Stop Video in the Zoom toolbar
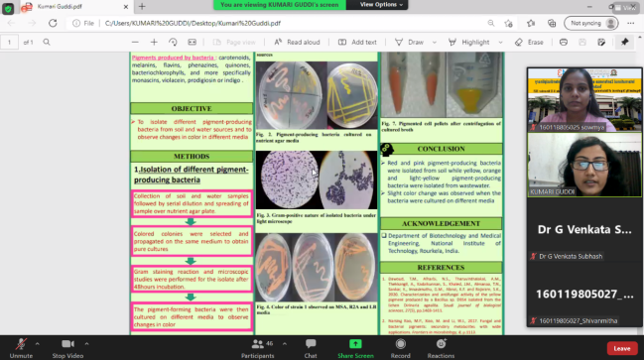 (67, 348)
